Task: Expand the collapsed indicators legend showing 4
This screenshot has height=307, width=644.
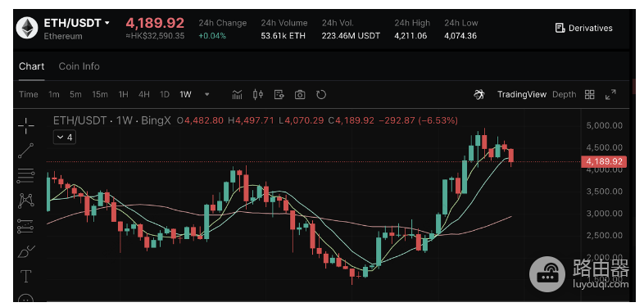Action: pos(65,138)
